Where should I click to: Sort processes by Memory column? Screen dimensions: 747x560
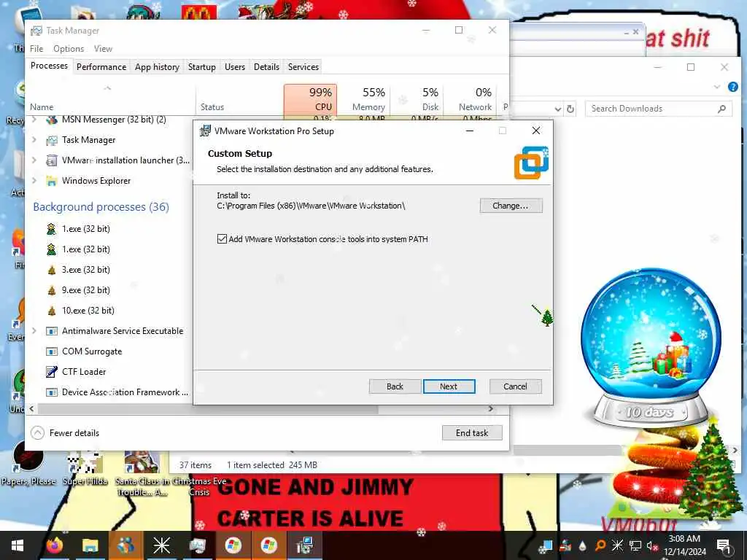point(364,99)
